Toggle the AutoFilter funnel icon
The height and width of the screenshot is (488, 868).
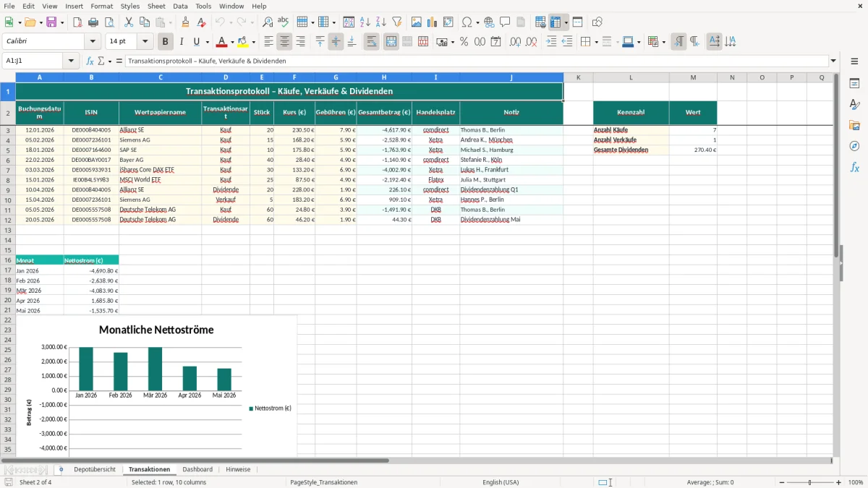click(x=397, y=22)
